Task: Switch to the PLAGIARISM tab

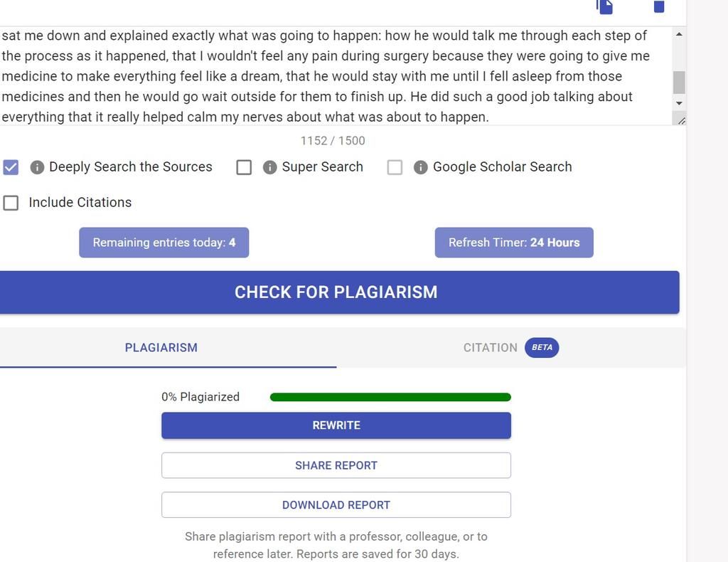Action: point(161,347)
